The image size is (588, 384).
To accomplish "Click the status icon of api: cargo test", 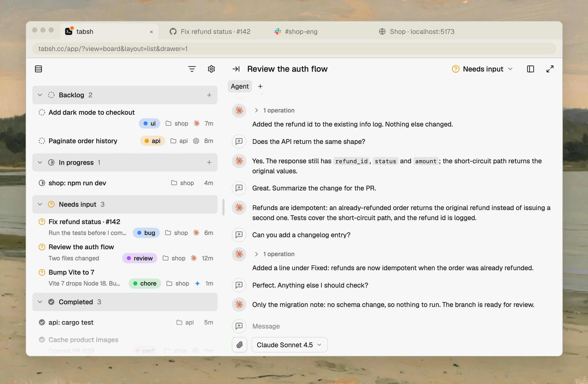I will 42,322.
